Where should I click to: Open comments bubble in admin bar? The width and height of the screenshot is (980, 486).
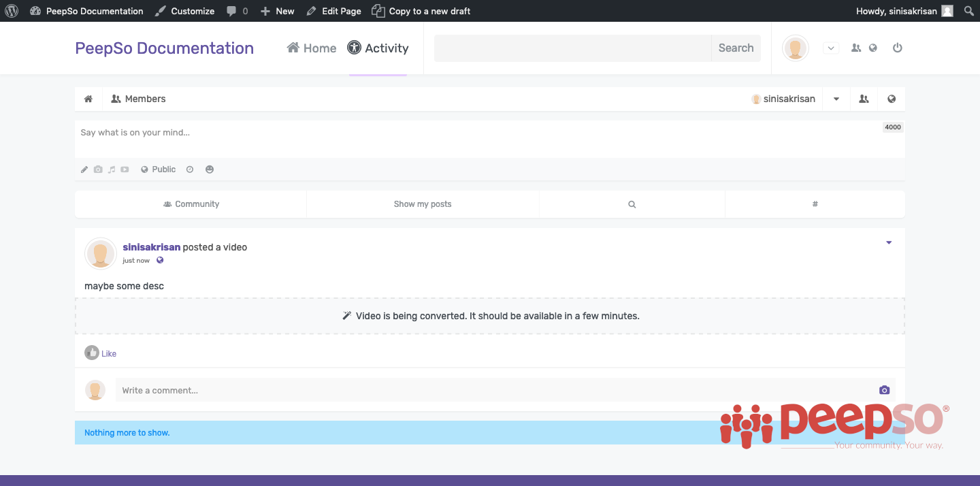pyautogui.click(x=237, y=11)
